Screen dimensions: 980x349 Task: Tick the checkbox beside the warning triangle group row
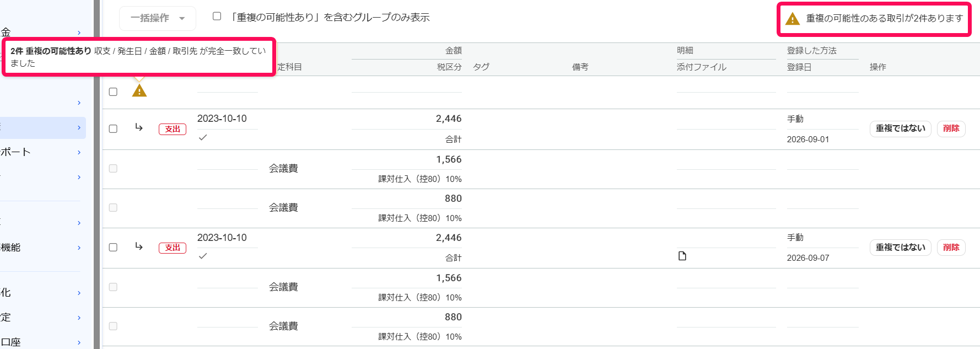point(113,92)
